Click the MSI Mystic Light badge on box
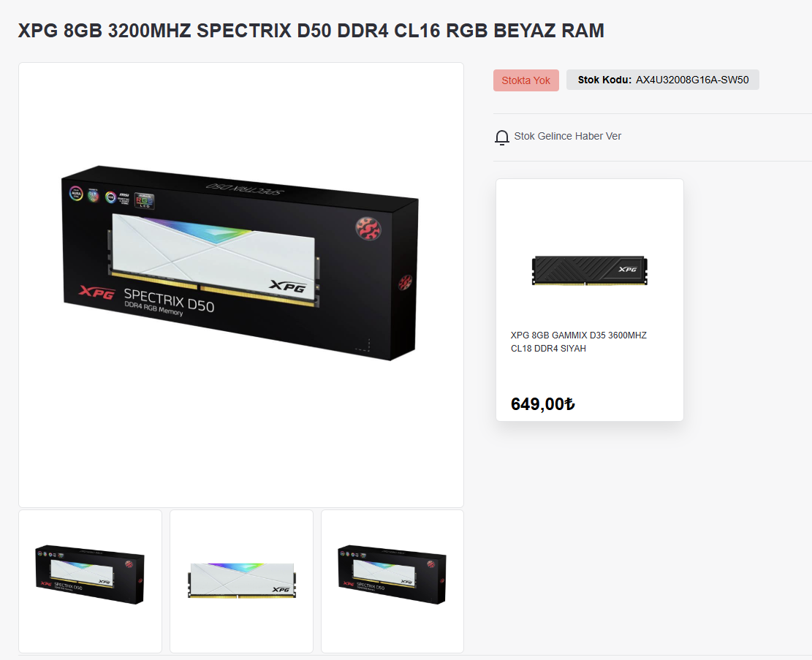 point(118,198)
